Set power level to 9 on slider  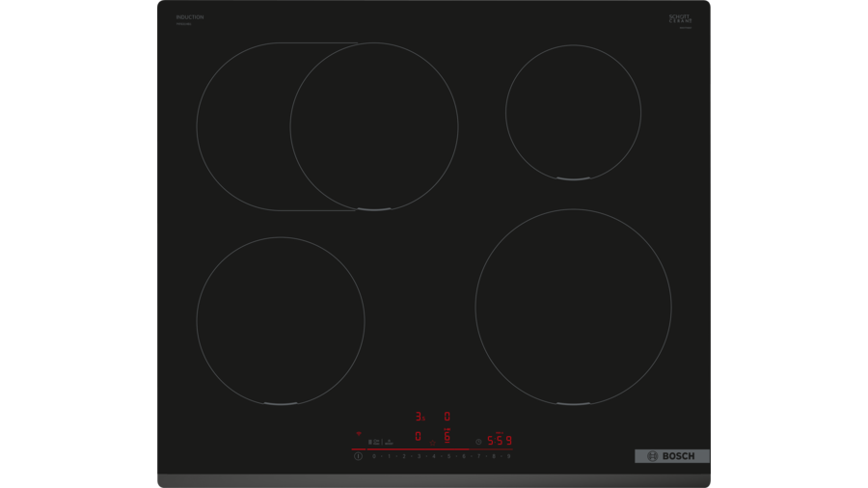508,456
